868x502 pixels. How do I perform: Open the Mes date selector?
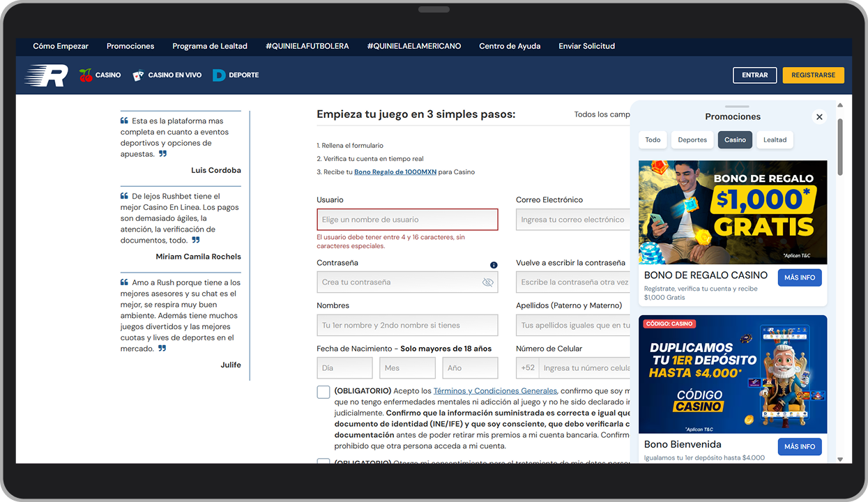coord(407,367)
